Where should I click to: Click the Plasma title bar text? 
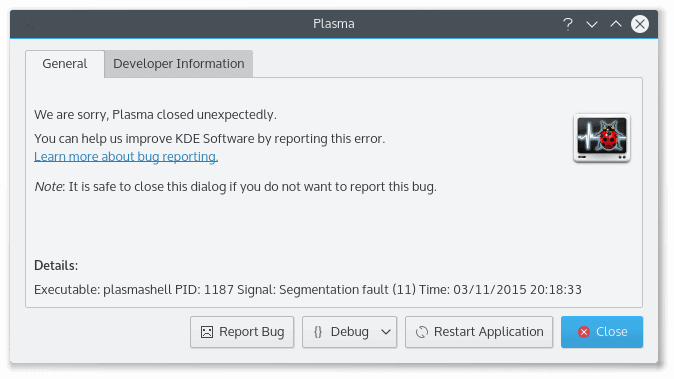(x=334, y=24)
